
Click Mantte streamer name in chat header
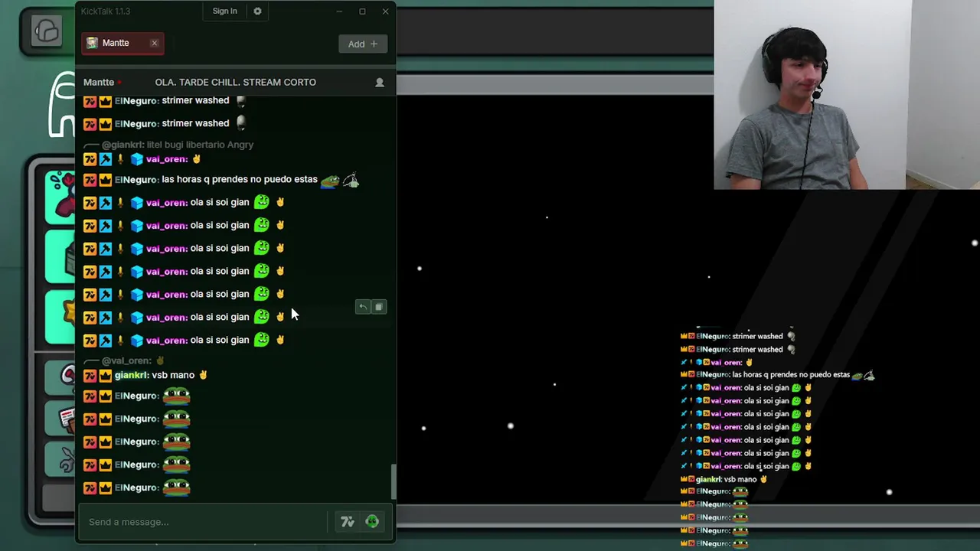pyautogui.click(x=99, y=82)
